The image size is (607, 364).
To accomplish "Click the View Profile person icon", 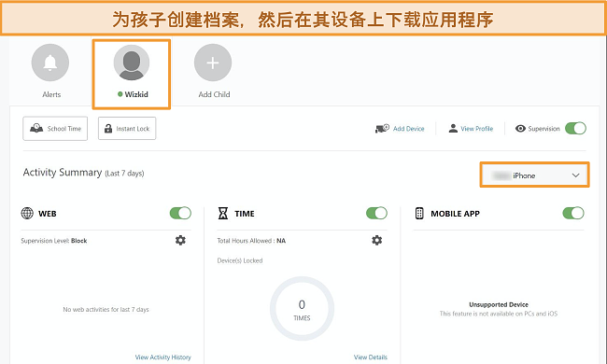I will point(453,129).
